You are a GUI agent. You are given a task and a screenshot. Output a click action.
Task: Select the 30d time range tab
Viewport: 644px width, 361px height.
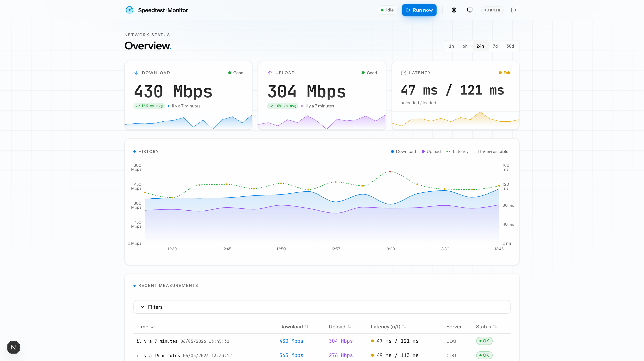[x=510, y=46]
